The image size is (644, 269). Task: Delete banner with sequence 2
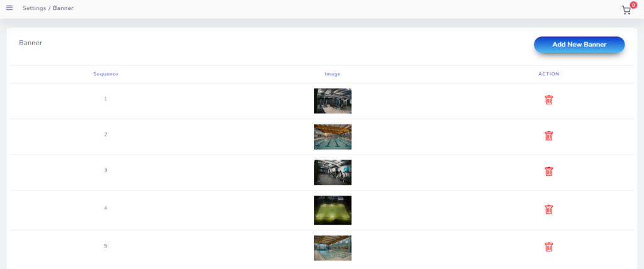click(548, 136)
